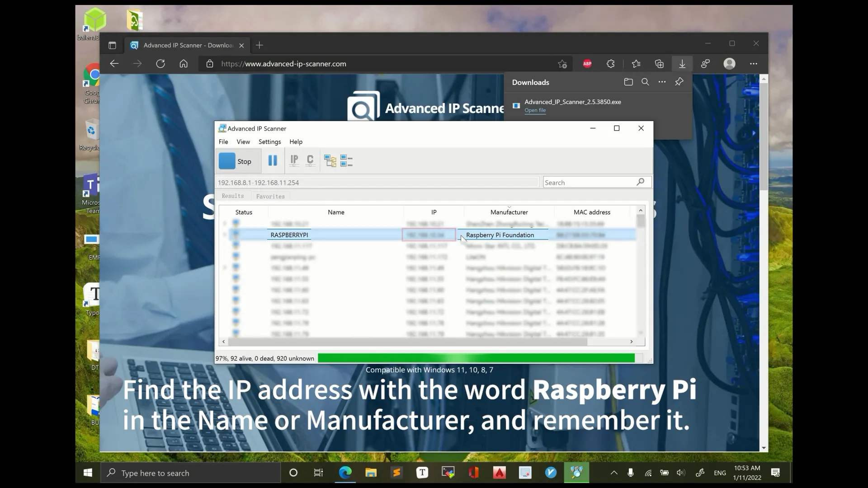868x488 pixels.
Task: Click the C subnet class toolbar icon
Action: 310,161
